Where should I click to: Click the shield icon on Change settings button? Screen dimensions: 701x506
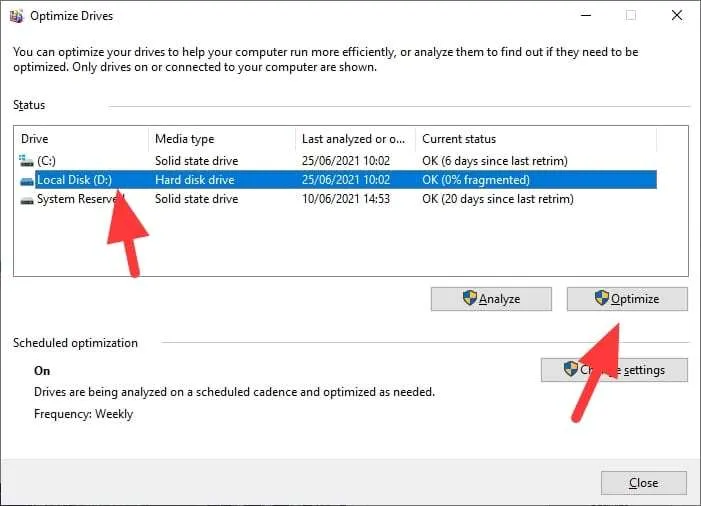570,369
